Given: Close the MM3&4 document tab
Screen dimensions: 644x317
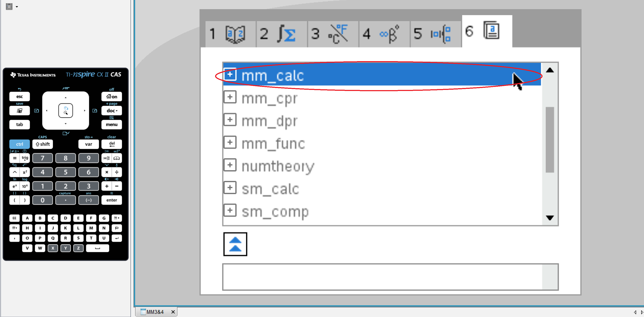Looking at the screenshot, I should pos(173,312).
